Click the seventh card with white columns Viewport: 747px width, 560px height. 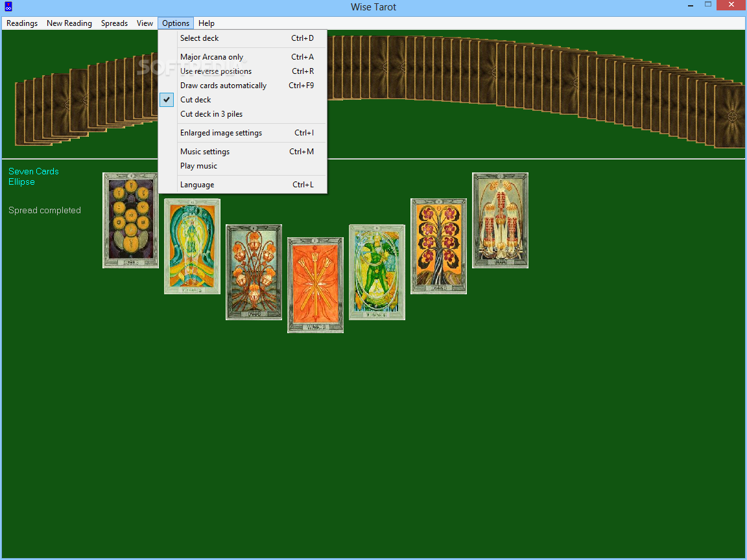500,220
